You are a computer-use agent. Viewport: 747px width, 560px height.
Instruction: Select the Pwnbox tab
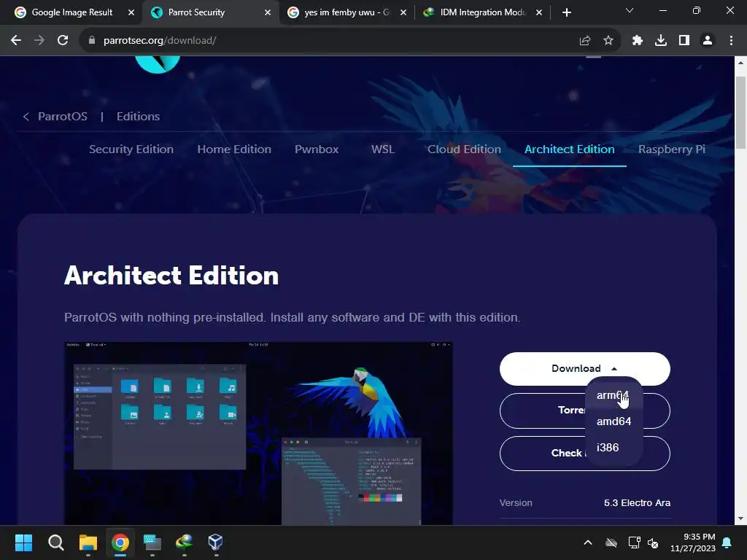[x=317, y=149]
